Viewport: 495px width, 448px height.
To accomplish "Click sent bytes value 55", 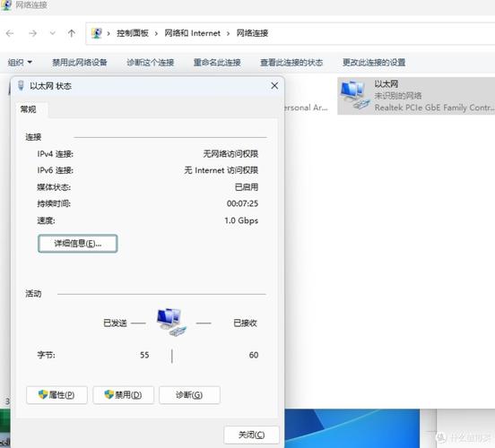I will 144,355.
